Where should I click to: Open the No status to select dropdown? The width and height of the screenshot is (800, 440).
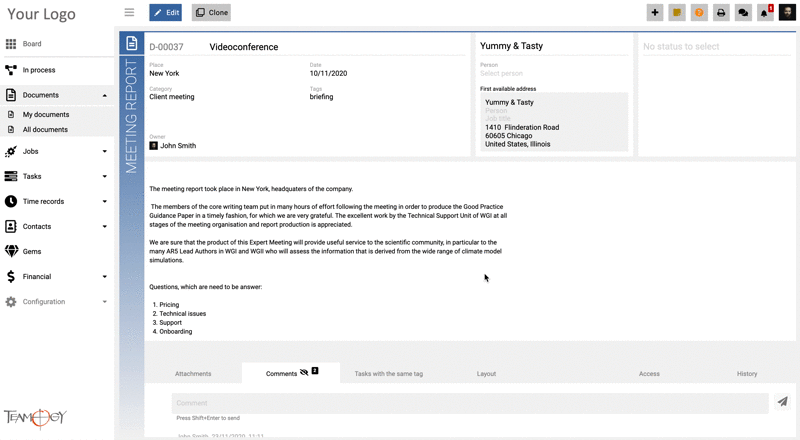[x=716, y=46]
